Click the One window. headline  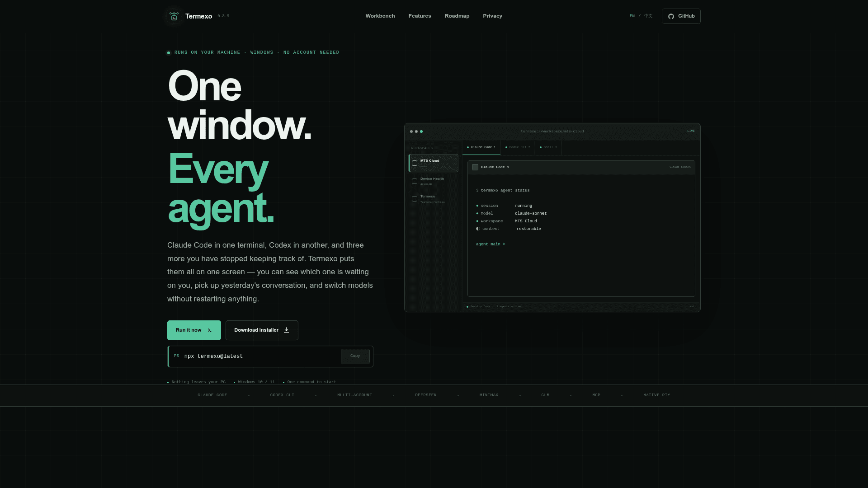pyautogui.click(x=240, y=105)
